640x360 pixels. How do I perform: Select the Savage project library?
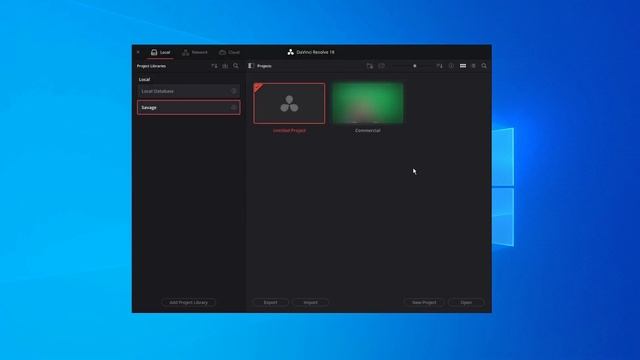click(x=189, y=107)
